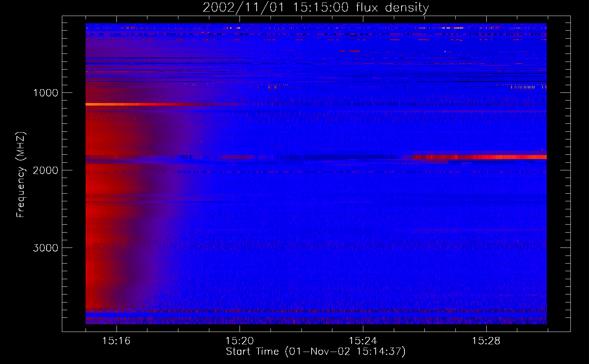589x364 pixels.
Task: Click the 15:16 time tick label
Action: (x=116, y=341)
